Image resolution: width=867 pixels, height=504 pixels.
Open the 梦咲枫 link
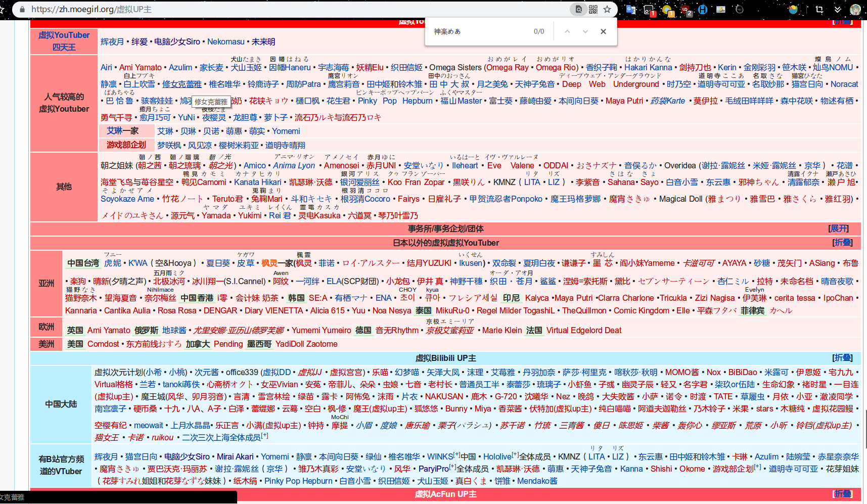point(169,145)
